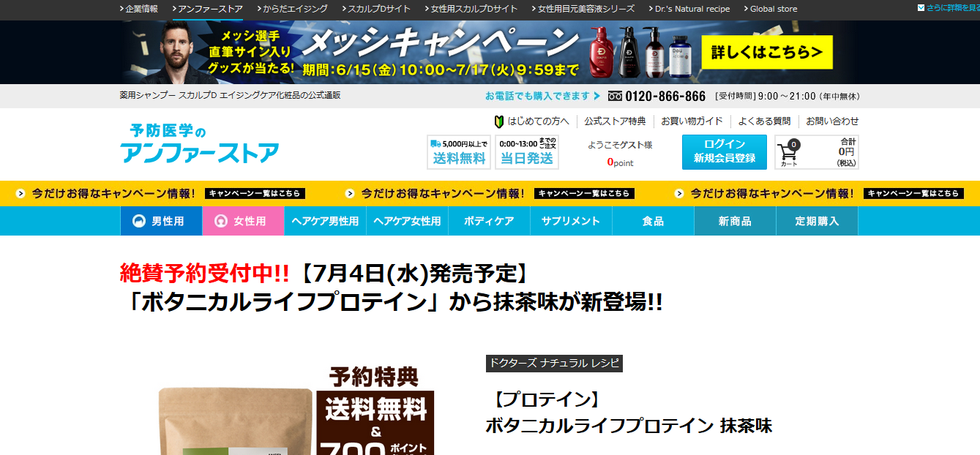The width and height of the screenshot is (980, 455).
Task: Open 女性用スカルプDサイト top link
Action: (471, 9)
